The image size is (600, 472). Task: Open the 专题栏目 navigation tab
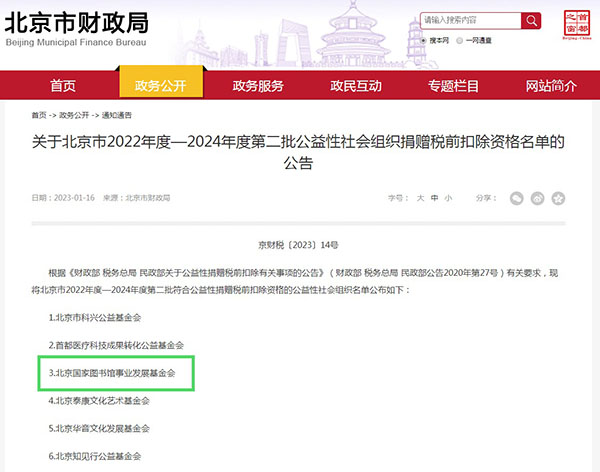click(453, 86)
